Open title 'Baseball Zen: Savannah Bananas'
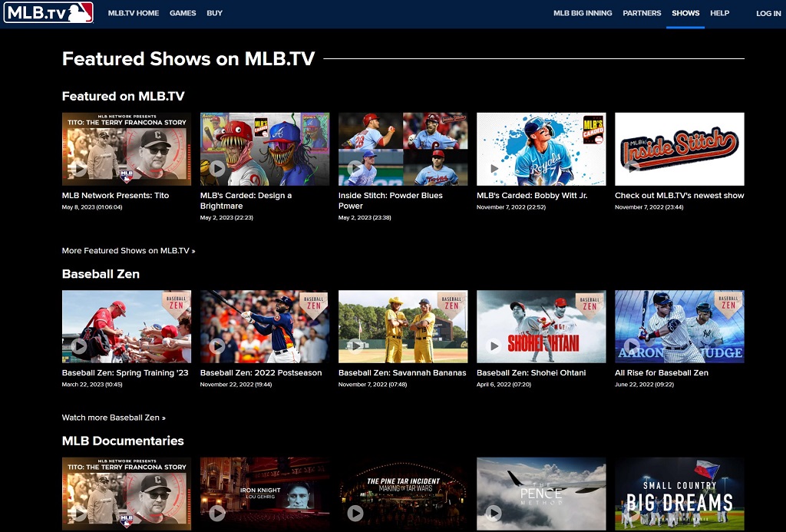Image resolution: width=786 pixels, height=532 pixels. coord(402,372)
